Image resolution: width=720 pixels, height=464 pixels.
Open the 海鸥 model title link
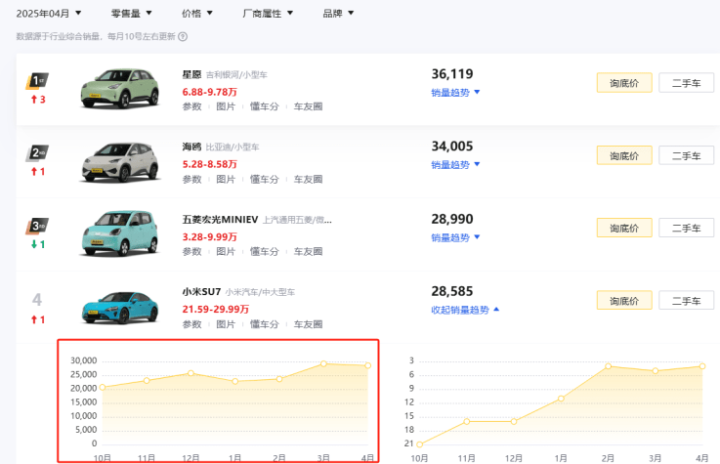192,147
